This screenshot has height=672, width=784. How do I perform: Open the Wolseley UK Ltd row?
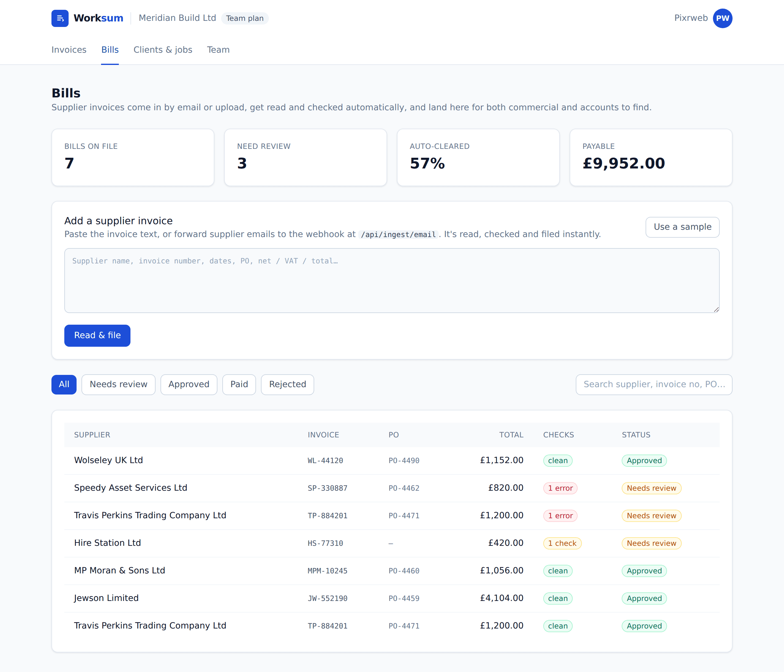(x=392, y=460)
